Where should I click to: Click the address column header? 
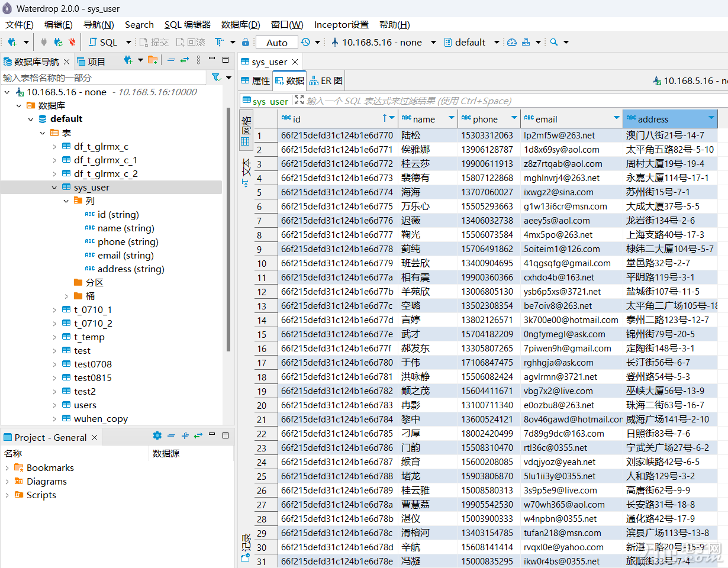670,118
